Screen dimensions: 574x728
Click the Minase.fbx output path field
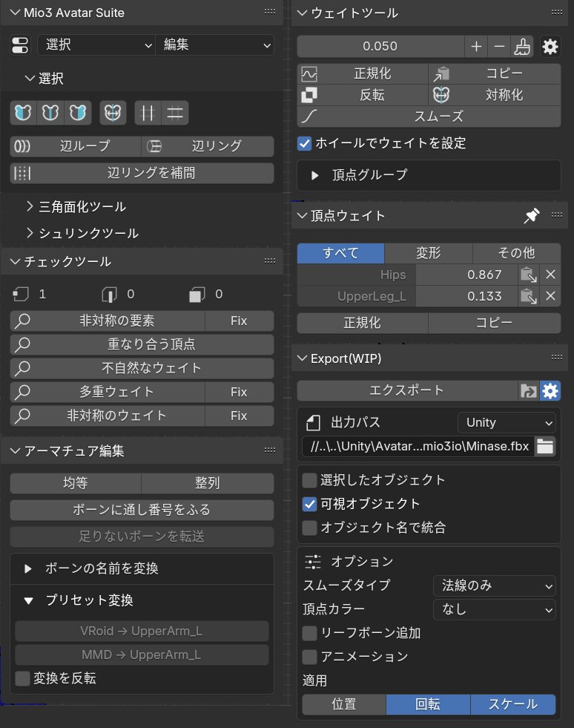click(418, 447)
